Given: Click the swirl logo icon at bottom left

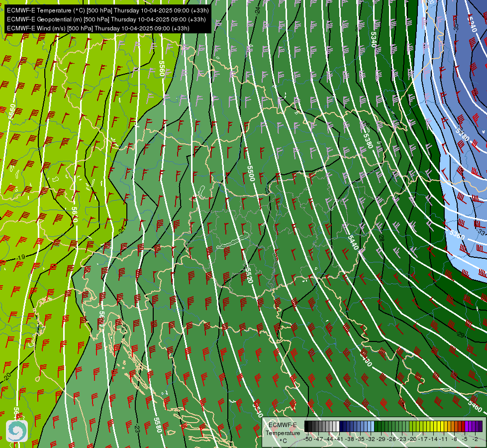Looking at the screenshot, I should point(17,431).
